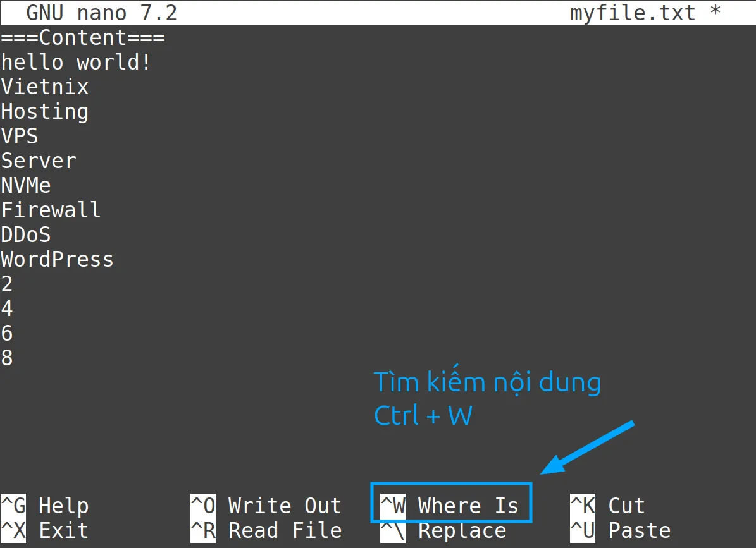Click the ^W Where Is shortcut
Viewport: 756px width, 548px height.
point(450,506)
